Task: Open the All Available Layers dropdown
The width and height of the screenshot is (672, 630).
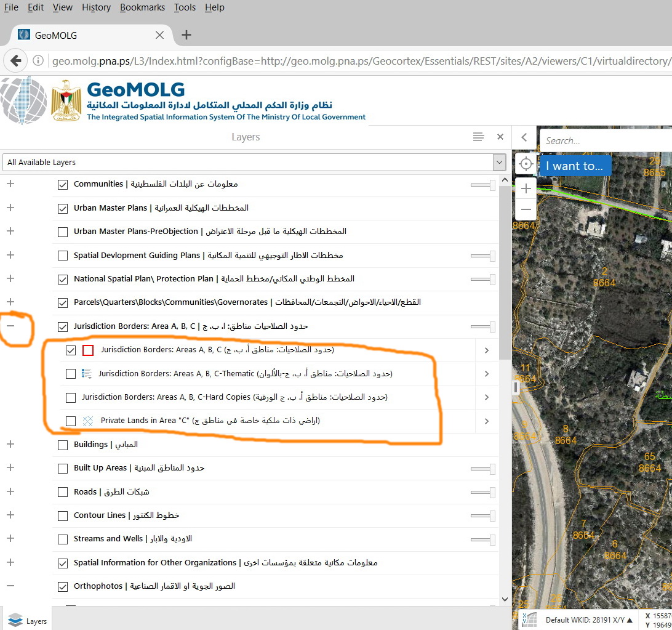Action: (x=499, y=162)
